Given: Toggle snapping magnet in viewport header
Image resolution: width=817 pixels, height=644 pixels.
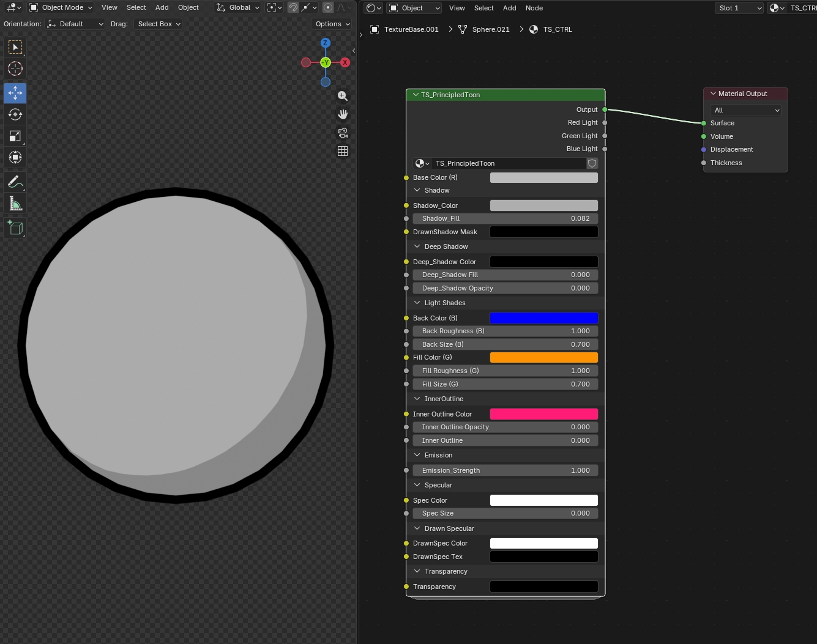Looking at the screenshot, I should point(293,7).
